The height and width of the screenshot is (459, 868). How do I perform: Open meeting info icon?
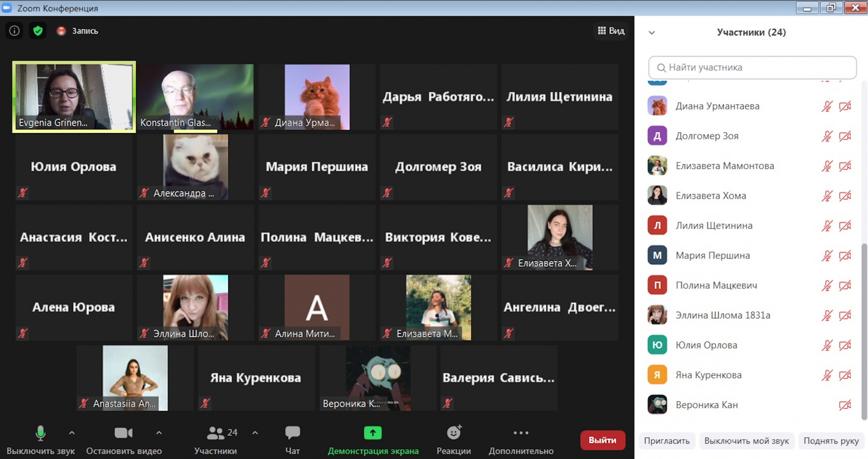(14, 31)
